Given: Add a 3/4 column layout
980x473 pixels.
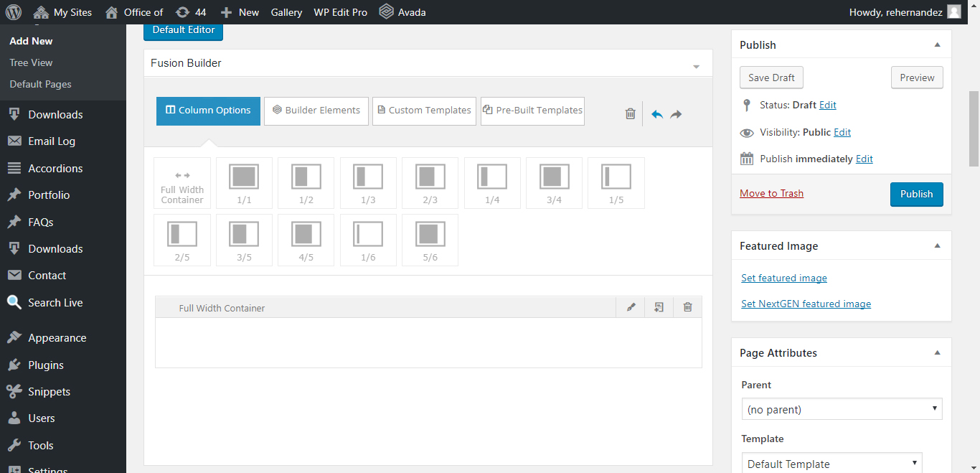Looking at the screenshot, I should pyautogui.click(x=554, y=183).
